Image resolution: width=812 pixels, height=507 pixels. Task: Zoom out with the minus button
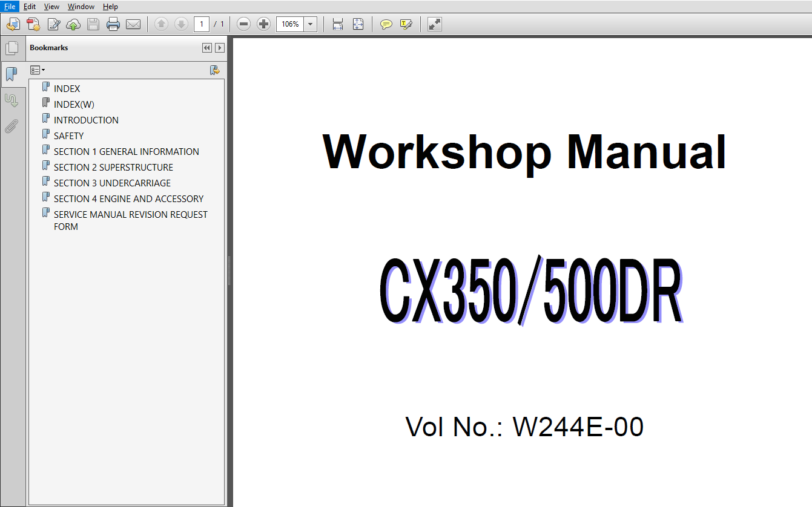coord(243,24)
